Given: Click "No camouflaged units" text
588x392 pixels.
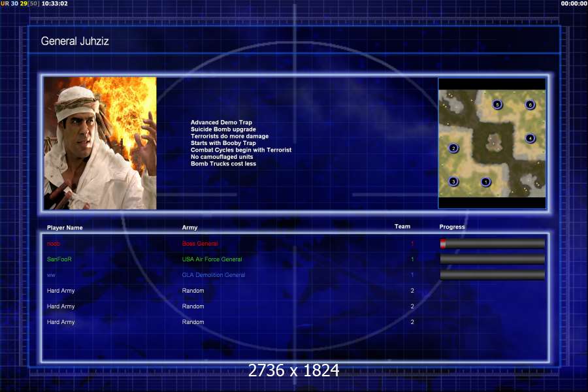Looking at the screenshot, I should (x=221, y=157).
